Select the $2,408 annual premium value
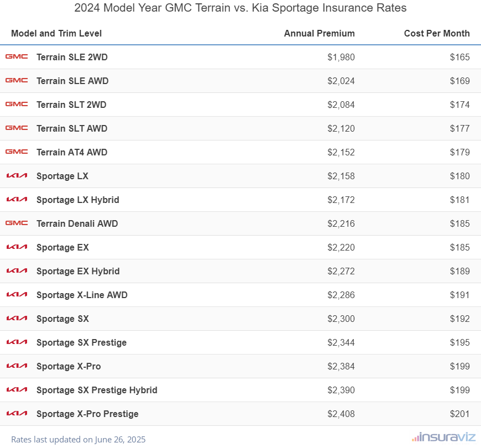This screenshot has width=481, height=448. 341,414
